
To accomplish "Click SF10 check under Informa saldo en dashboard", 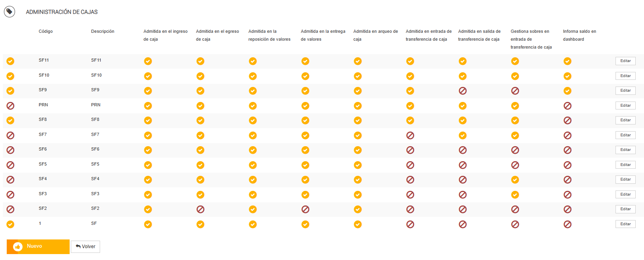I will 567,76.
